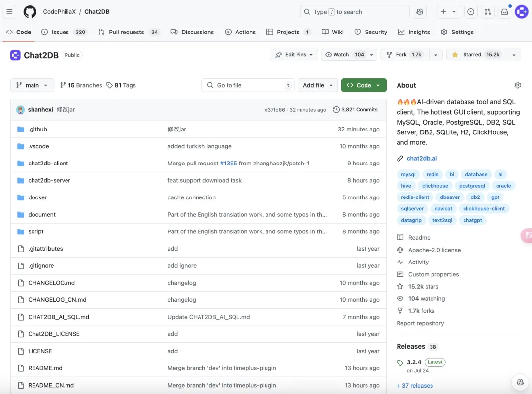Click the commits history clock icon
Screen dimensions: 532x394
pos(336,110)
